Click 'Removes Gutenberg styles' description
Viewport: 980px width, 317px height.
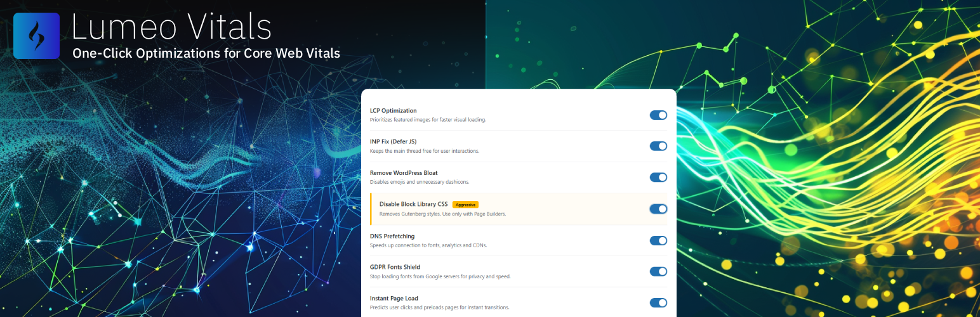(442, 214)
